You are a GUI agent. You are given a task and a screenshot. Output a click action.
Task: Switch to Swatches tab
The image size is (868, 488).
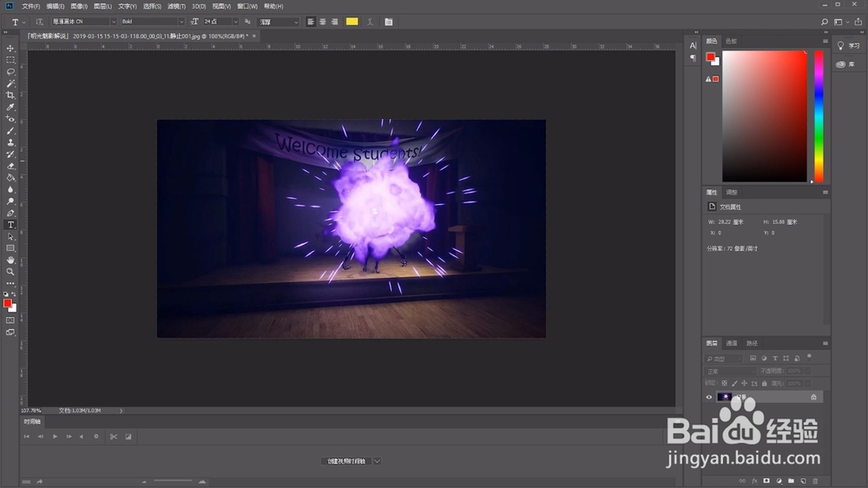point(731,41)
